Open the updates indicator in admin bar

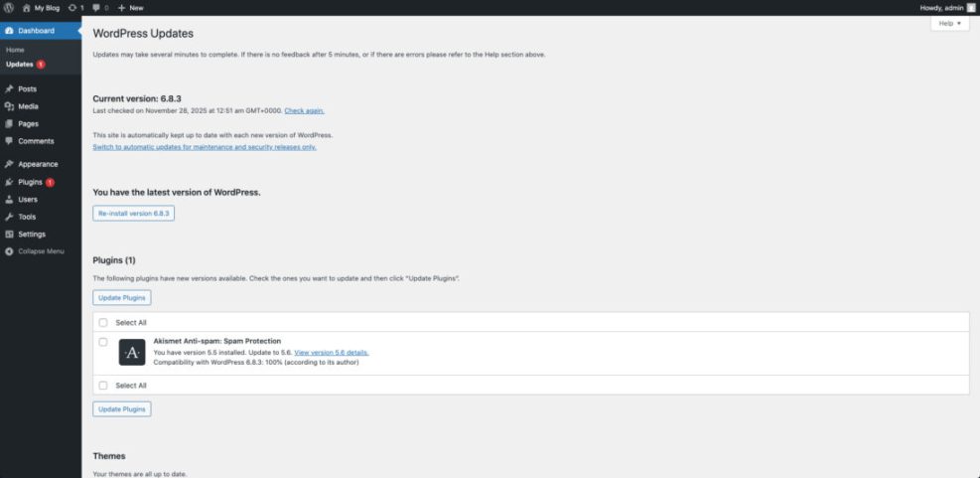coord(75,8)
